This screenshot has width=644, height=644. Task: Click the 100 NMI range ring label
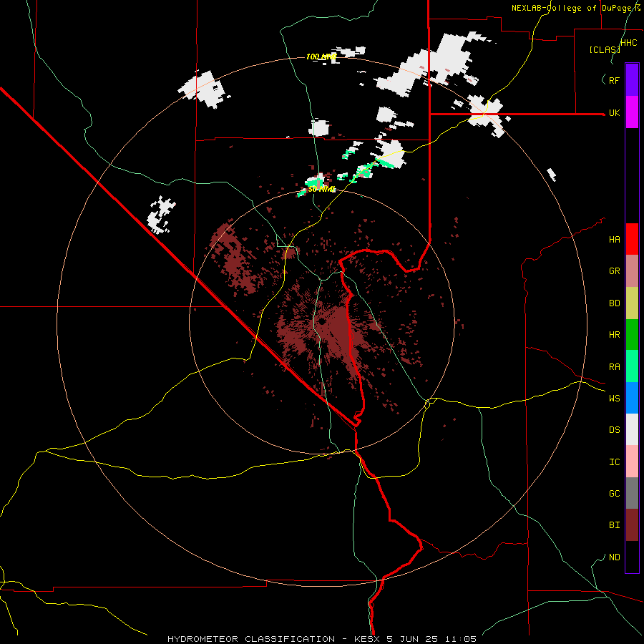[x=321, y=57]
